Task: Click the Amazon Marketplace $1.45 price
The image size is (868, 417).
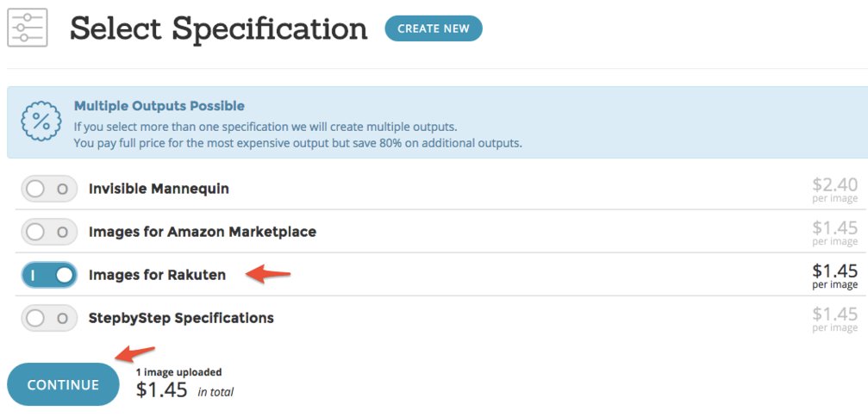Action: click(x=834, y=232)
